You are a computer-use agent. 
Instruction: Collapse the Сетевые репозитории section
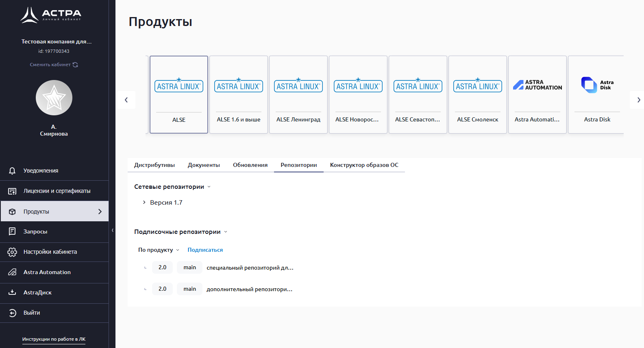tap(209, 187)
